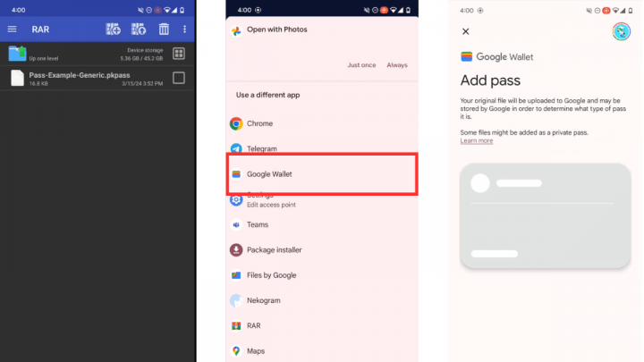Tap the Device storage text in RAR
The height and width of the screenshot is (362, 644).
pyautogui.click(x=145, y=50)
